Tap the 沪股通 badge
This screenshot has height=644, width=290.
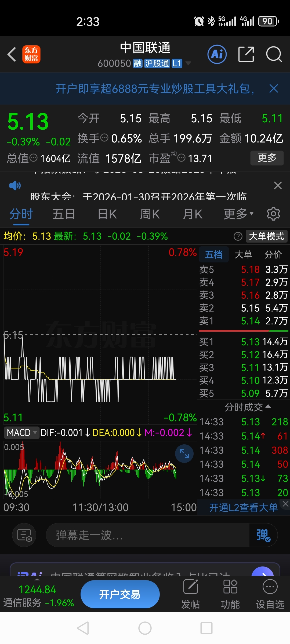tap(157, 63)
